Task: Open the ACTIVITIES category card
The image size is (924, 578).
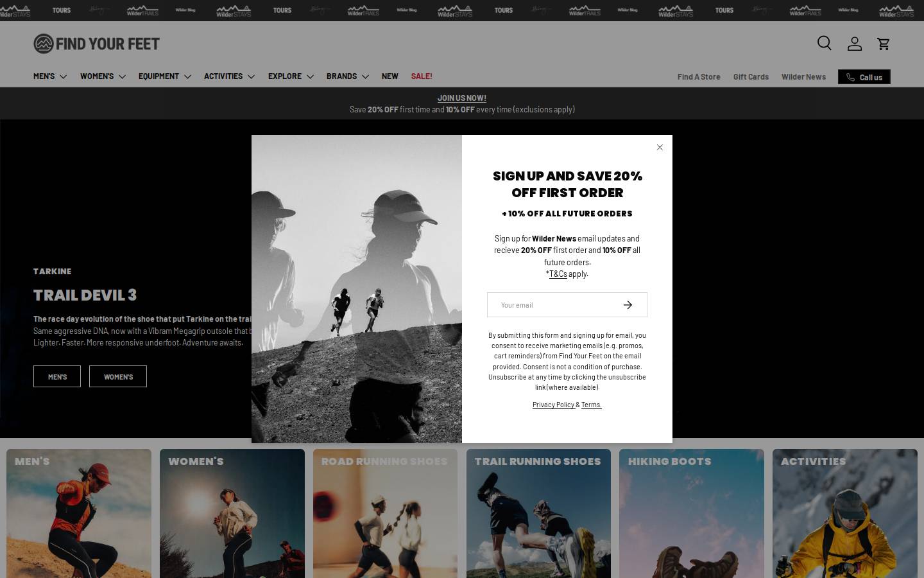Action: click(x=845, y=513)
